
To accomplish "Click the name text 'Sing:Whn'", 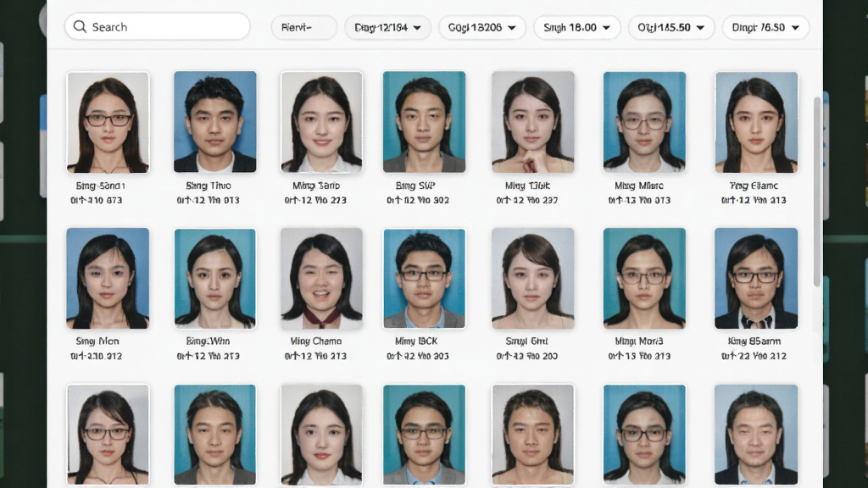I will coord(208,341).
